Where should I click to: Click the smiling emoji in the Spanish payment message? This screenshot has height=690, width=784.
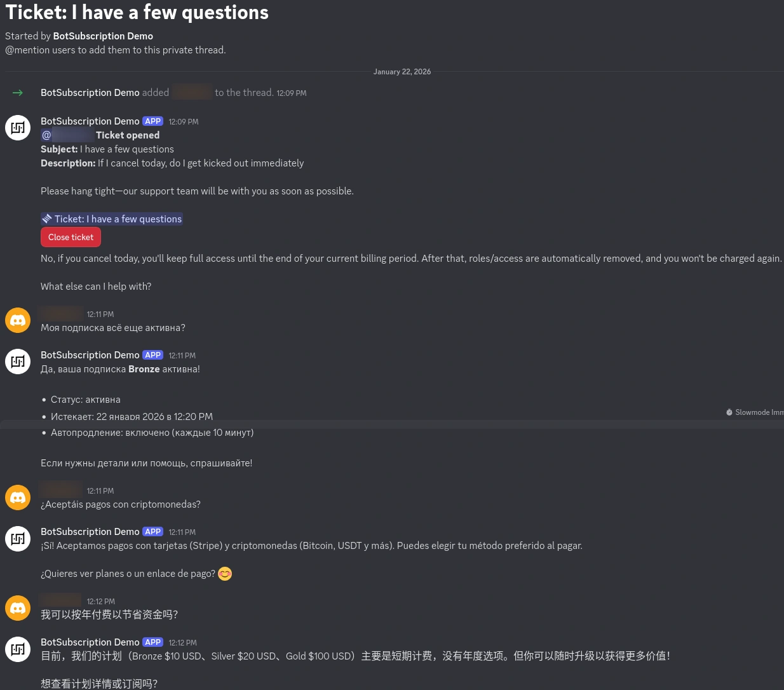click(x=225, y=574)
